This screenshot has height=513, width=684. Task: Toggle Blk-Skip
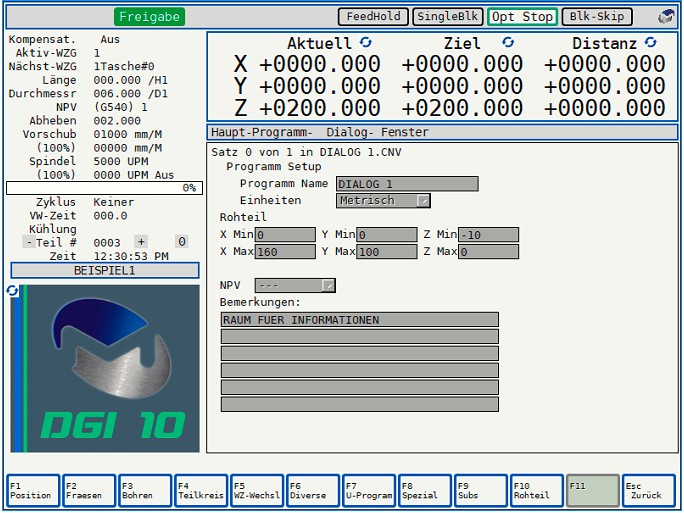click(597, 17)
